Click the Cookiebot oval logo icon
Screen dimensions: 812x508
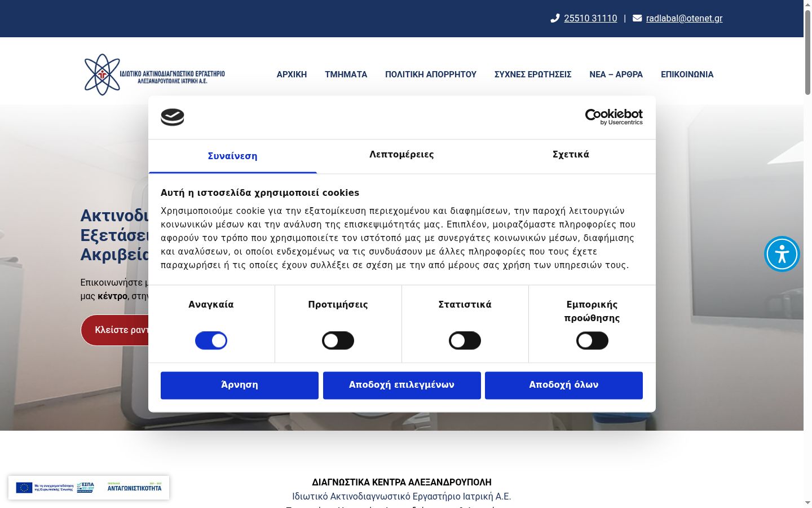[x=173, y=117]
